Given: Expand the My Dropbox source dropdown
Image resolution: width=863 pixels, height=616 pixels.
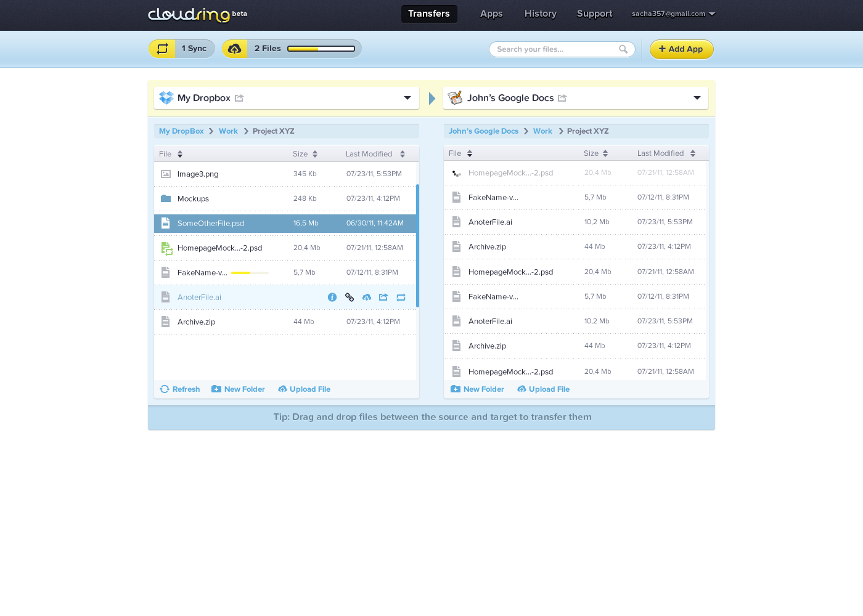Looking at the screenshot, I should tap(407, 98).
